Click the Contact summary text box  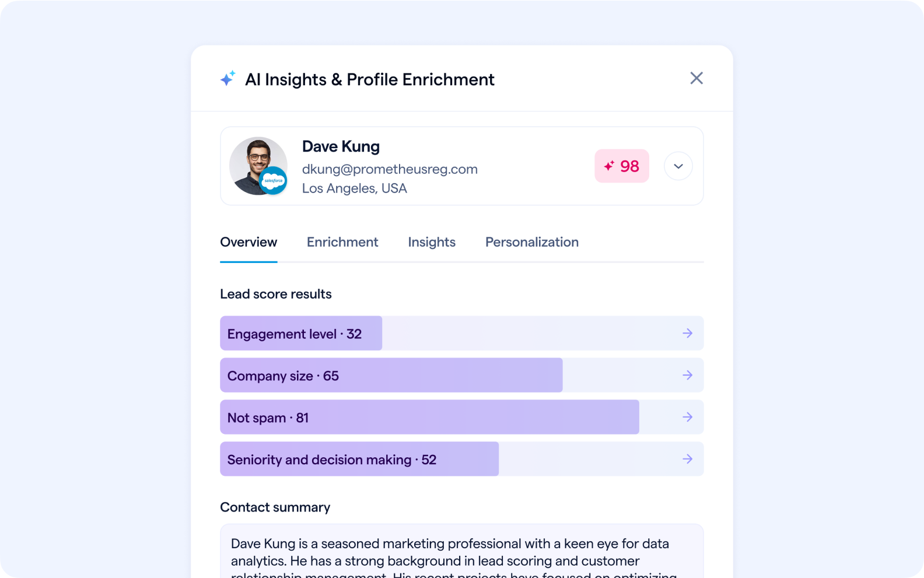pyautogui.click(x=461, y=554)
